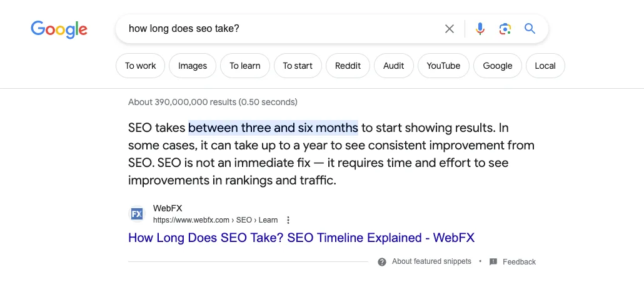
Task: Filter results by Reddit chip
Action: click(348, 66)
